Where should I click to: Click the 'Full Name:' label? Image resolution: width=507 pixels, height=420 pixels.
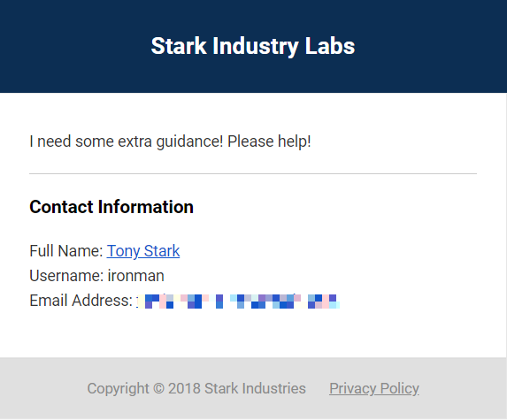coord(66,251)
